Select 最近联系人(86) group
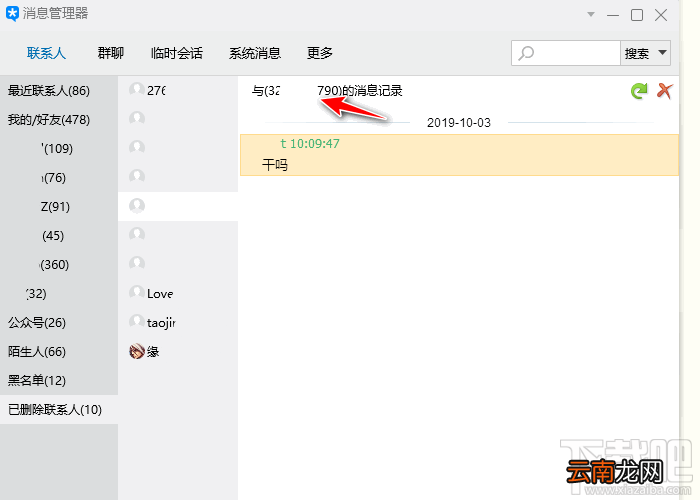Screen dimensions: 700x500 pos(59,91)
